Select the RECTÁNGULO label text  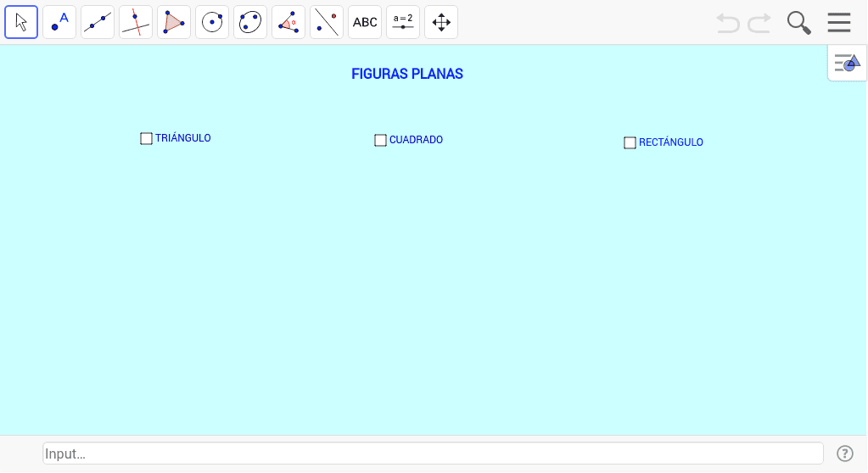(x=671, y=142)
